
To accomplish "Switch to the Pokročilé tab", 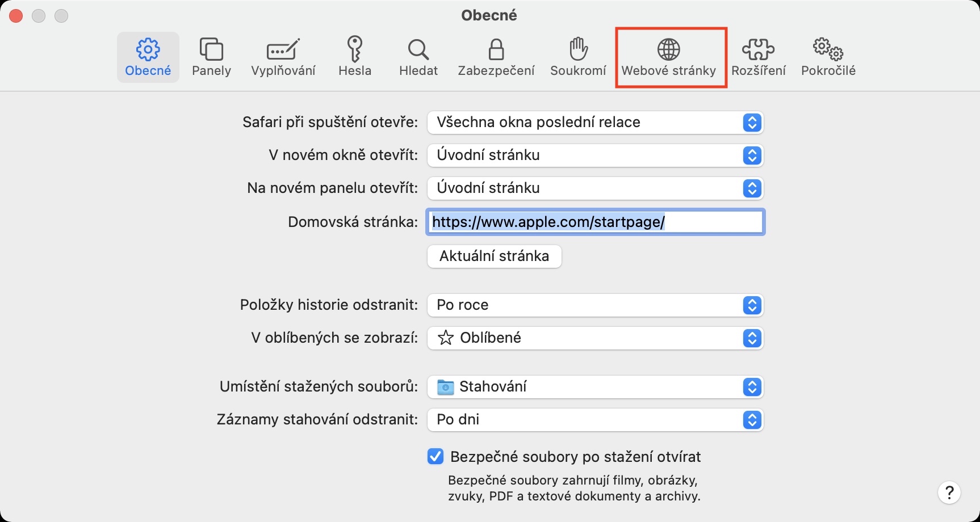I will point(828,57).
